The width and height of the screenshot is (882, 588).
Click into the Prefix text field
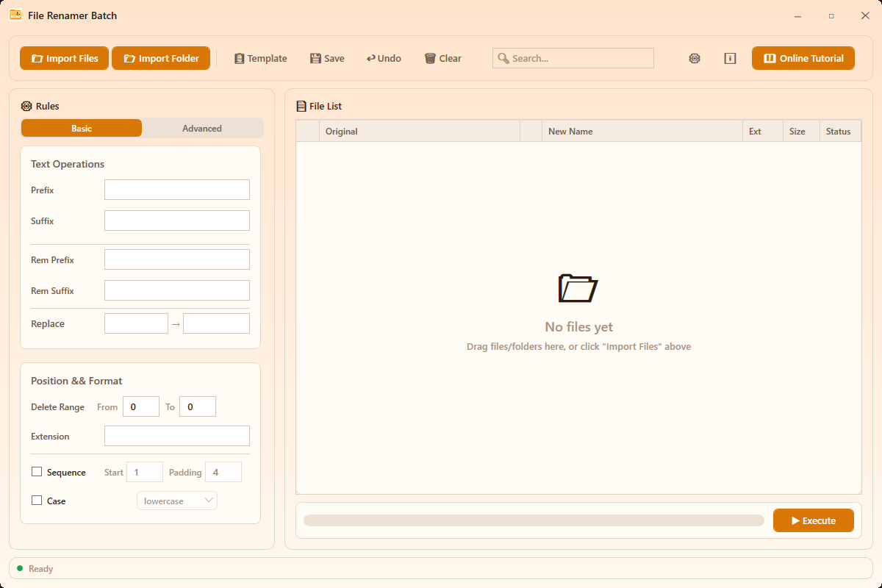pyautogui.click(x=177, y=190)
